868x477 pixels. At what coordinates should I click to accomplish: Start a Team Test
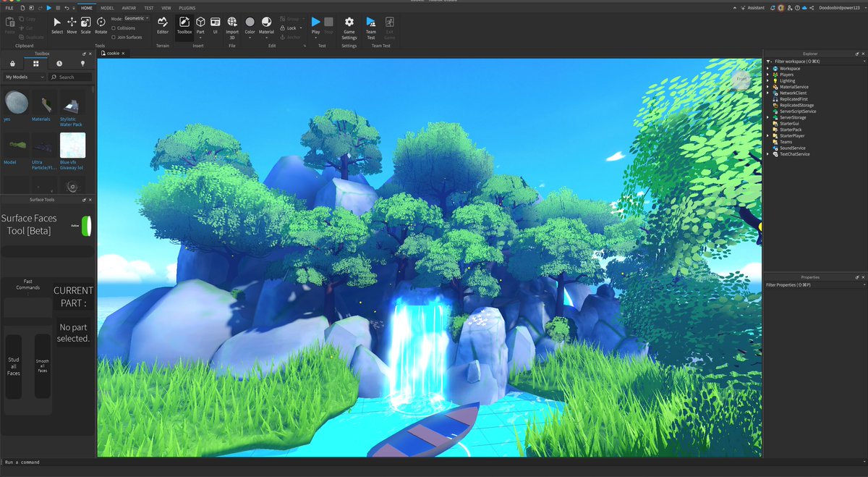point(371,27)
